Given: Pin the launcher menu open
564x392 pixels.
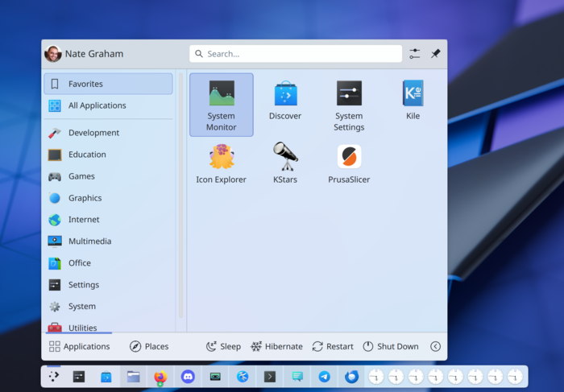Looking at the screenshot, I should click(x=436, y=54).
